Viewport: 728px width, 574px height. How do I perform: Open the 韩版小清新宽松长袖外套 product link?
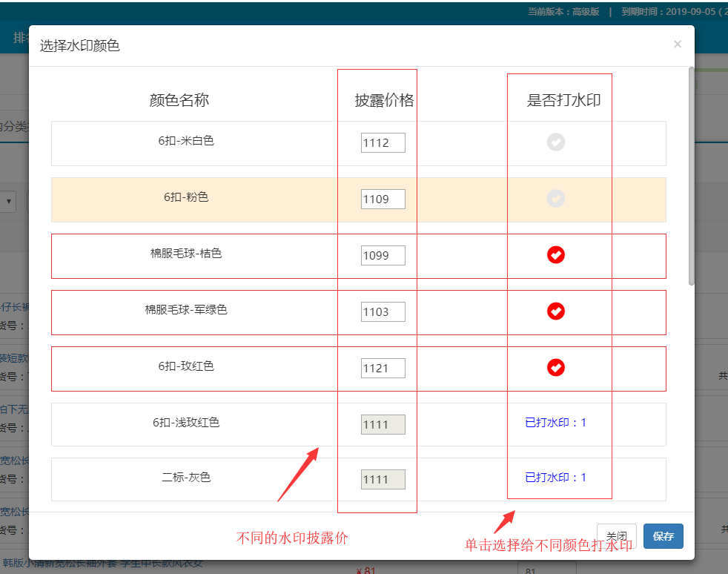click(x=104, y=562)
